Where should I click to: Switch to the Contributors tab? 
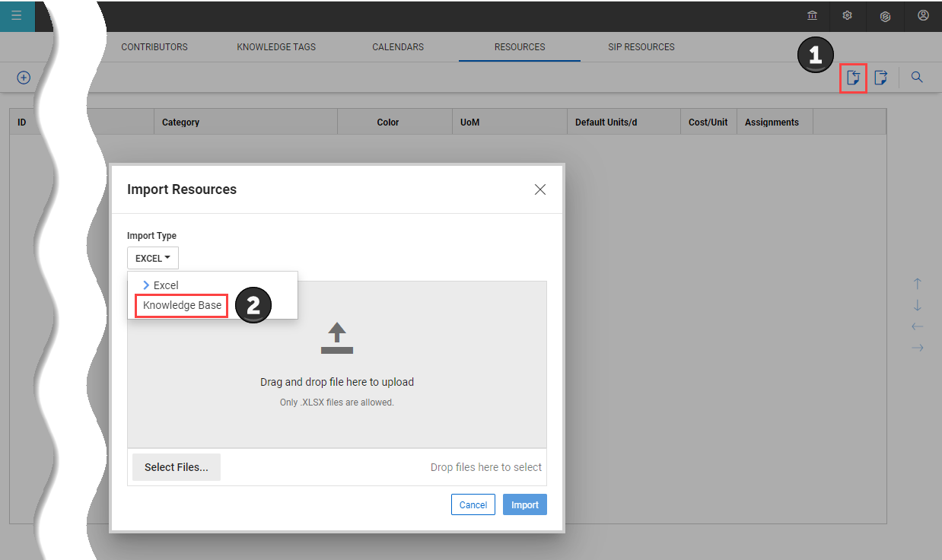[x=154, y=47]
